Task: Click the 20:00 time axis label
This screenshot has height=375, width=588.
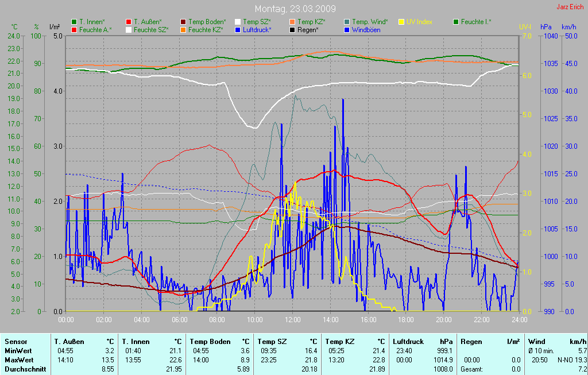Action: click(x=444, y=320)
